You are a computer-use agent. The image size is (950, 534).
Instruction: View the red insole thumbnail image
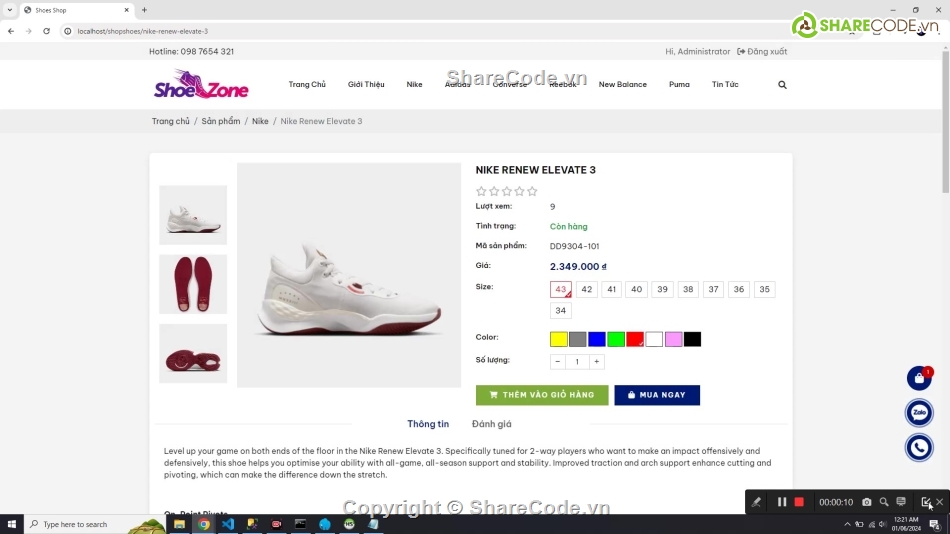point(193,284)
